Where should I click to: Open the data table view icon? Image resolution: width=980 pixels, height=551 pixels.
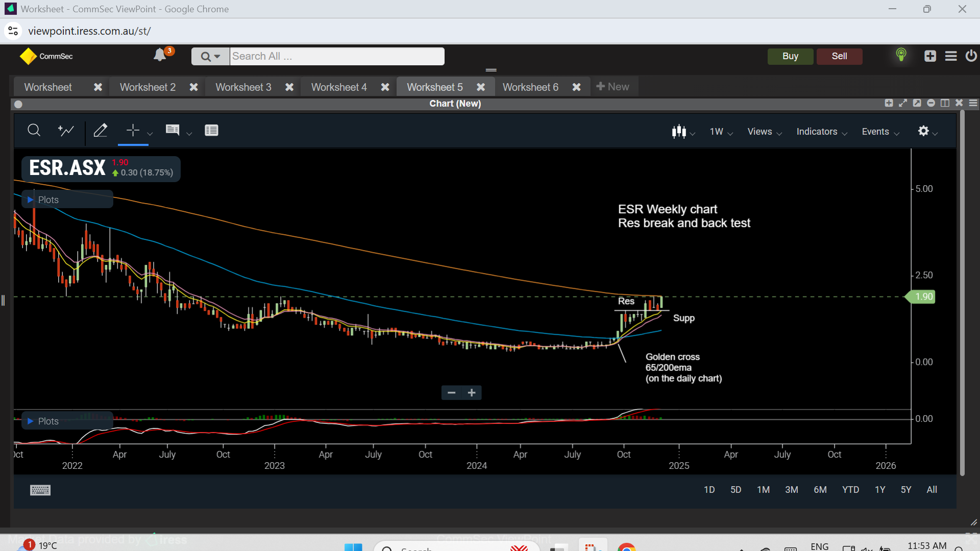point(211,131)
